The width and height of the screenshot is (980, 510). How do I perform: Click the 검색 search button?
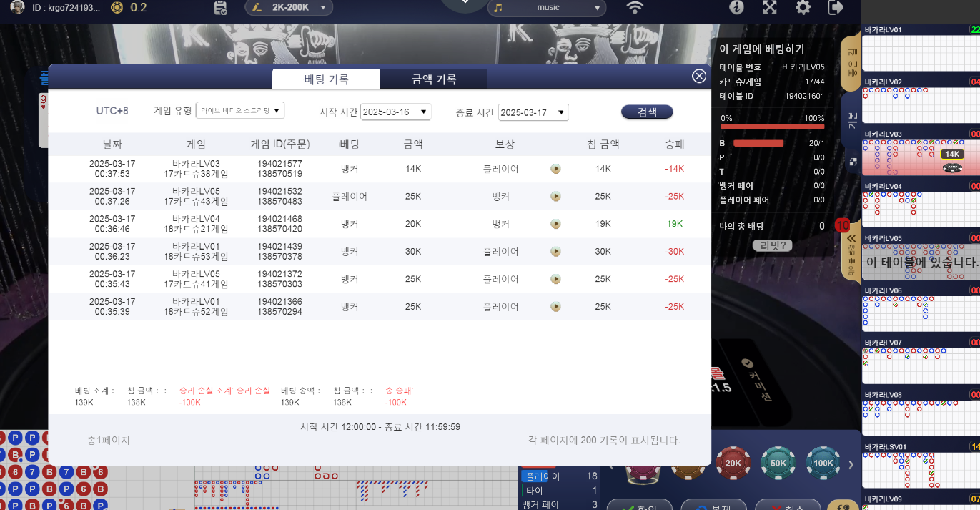(x=646, y=112)
